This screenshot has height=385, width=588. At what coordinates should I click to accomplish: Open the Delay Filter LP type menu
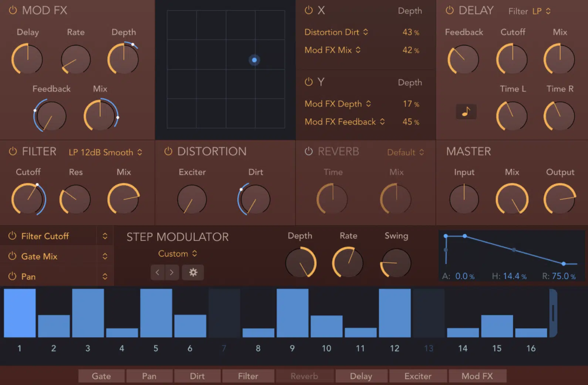[541, 11]
